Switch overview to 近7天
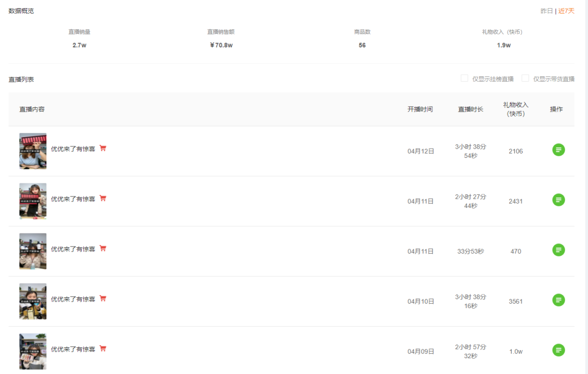 [x=566, y=11]
